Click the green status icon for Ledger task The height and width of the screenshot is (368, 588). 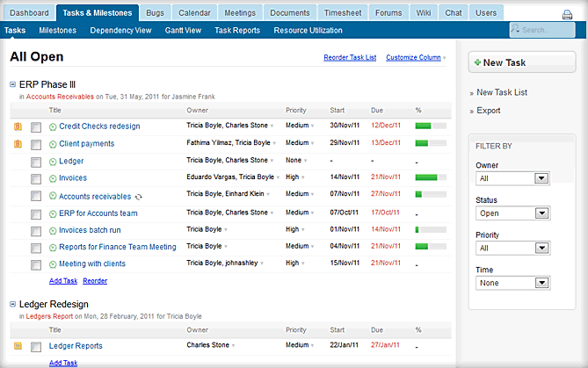53,162
